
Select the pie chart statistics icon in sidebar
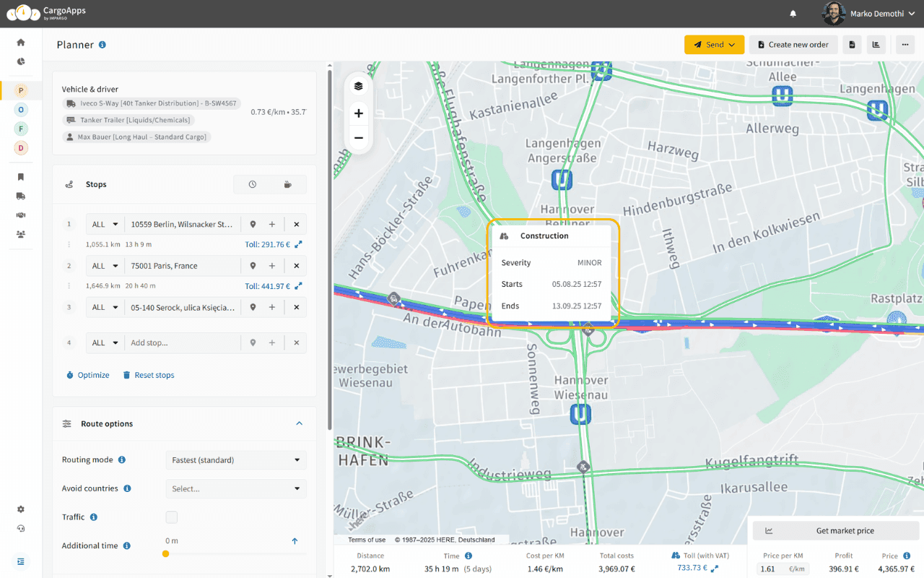pyautogui.click(x=20, y=61)
